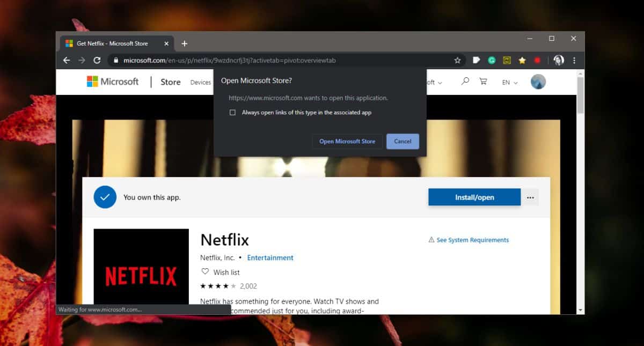Click the red circle extension icon
This screenshot has height=346, width=644.
(x=537, y=61)
